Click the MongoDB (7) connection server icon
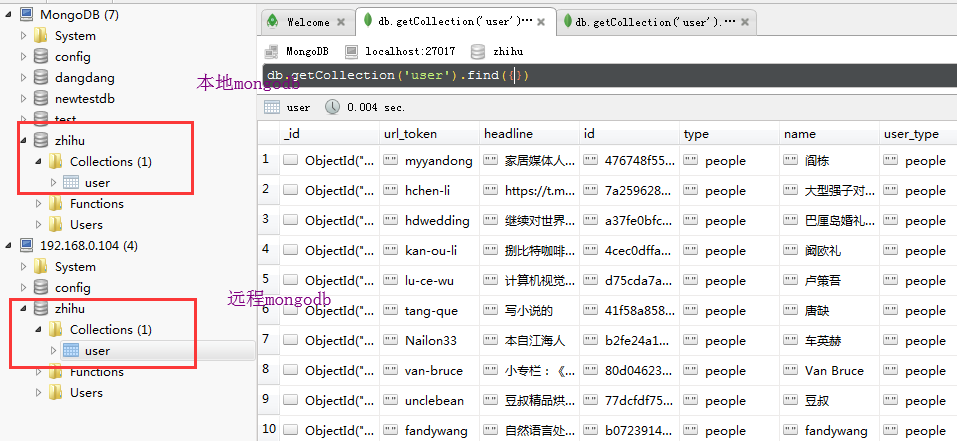 click(x=26, y=14)
